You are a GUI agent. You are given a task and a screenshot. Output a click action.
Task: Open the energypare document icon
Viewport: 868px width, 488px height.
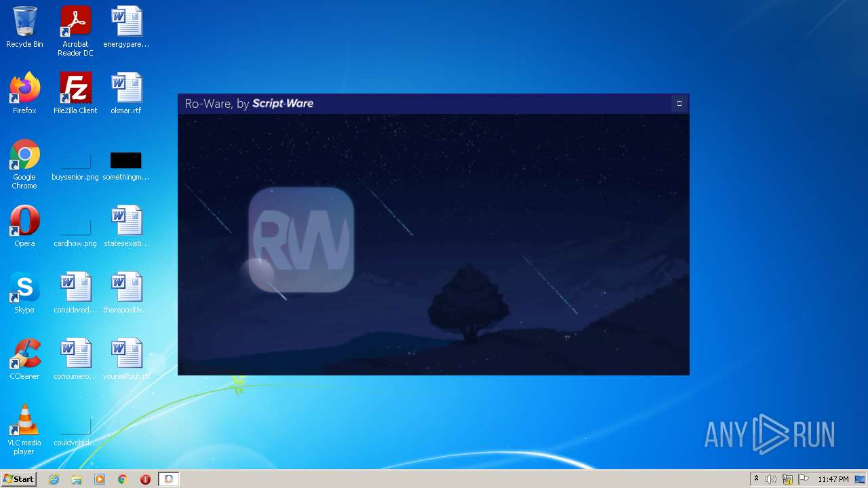click(126, 27)
